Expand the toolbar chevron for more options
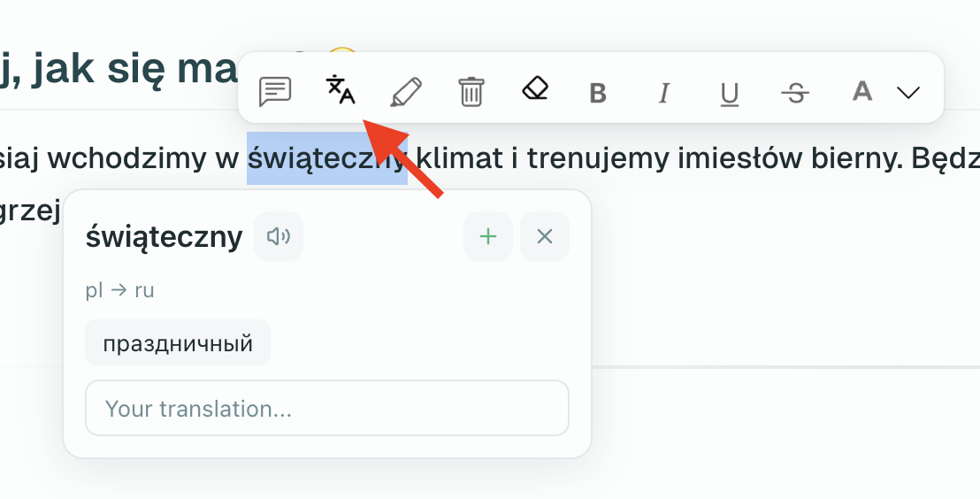Screen dimensions: 980x499 point(908,92)
